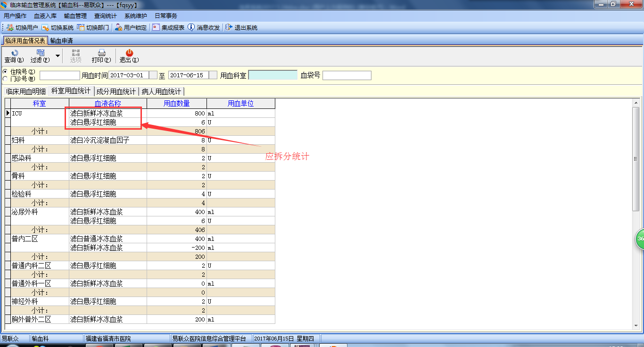The height and width of the screenshot is (347, 644).
Task: Click the 滤白普通冰冻血浆 cell
Action: (x=108, y=239)
